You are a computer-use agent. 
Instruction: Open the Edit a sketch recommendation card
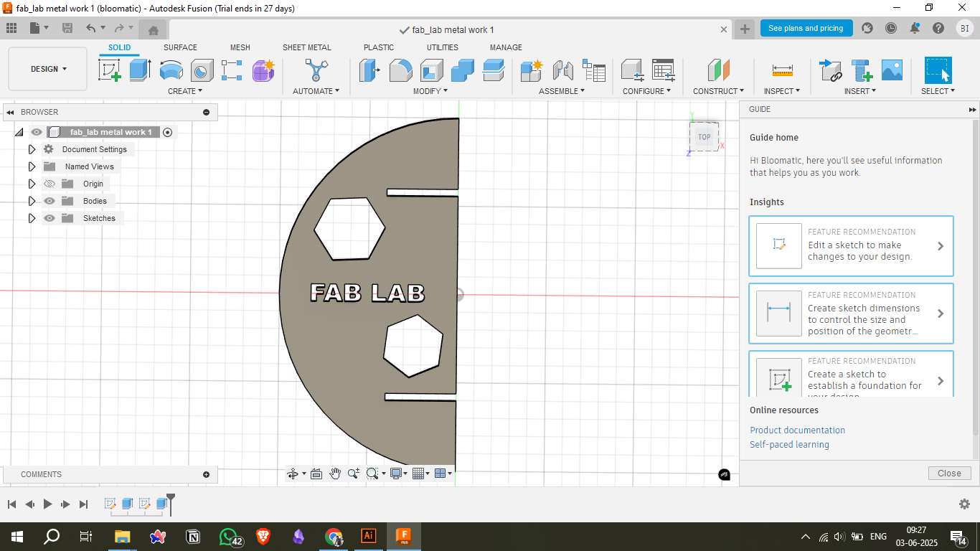click(x=851, y=246)
